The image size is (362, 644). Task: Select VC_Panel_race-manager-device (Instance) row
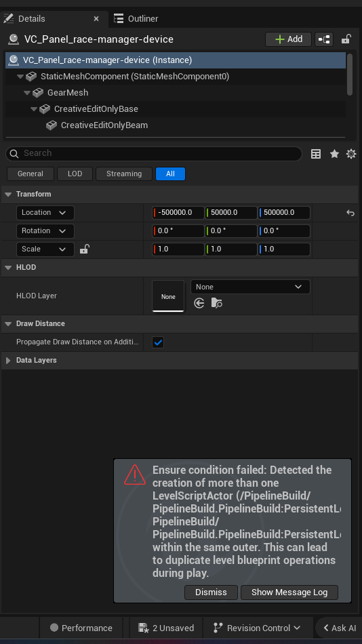tap(176, 60)
